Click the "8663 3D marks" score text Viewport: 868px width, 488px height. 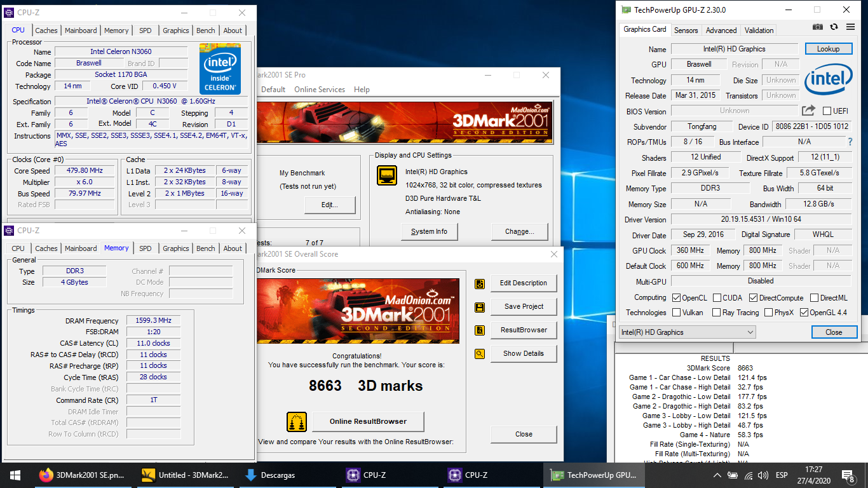tap(366, 386)
